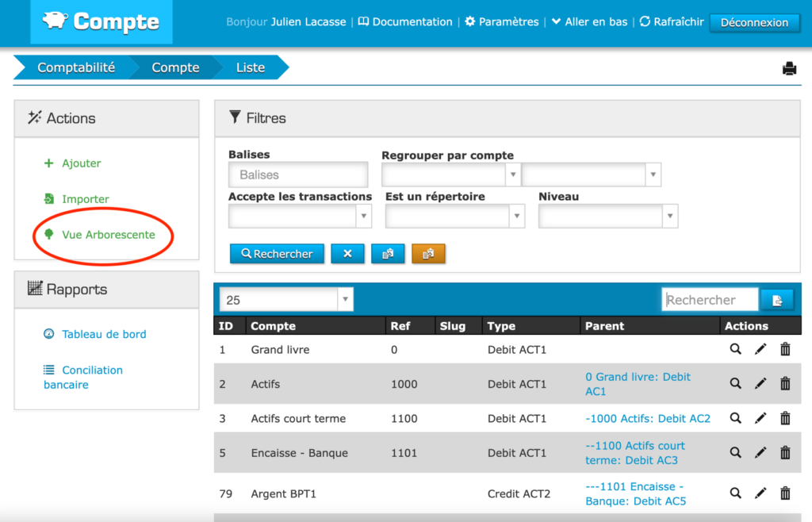
Task: Open Vue Arborescente link
Action: (x=108, y=235)
